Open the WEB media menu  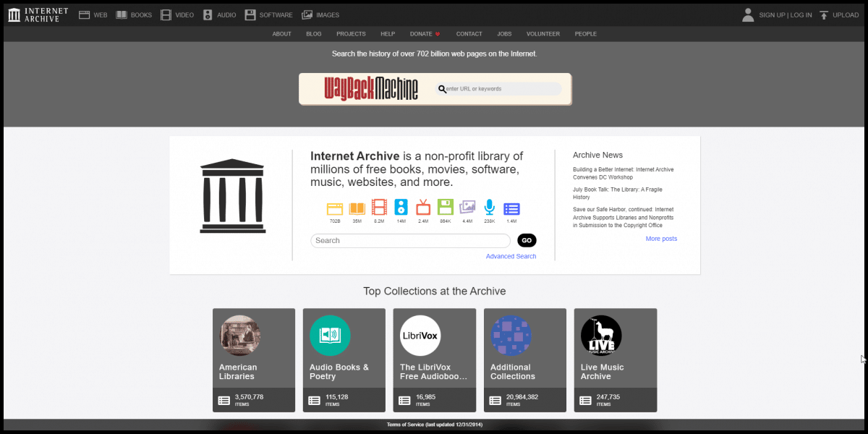[x=93, y=14]
